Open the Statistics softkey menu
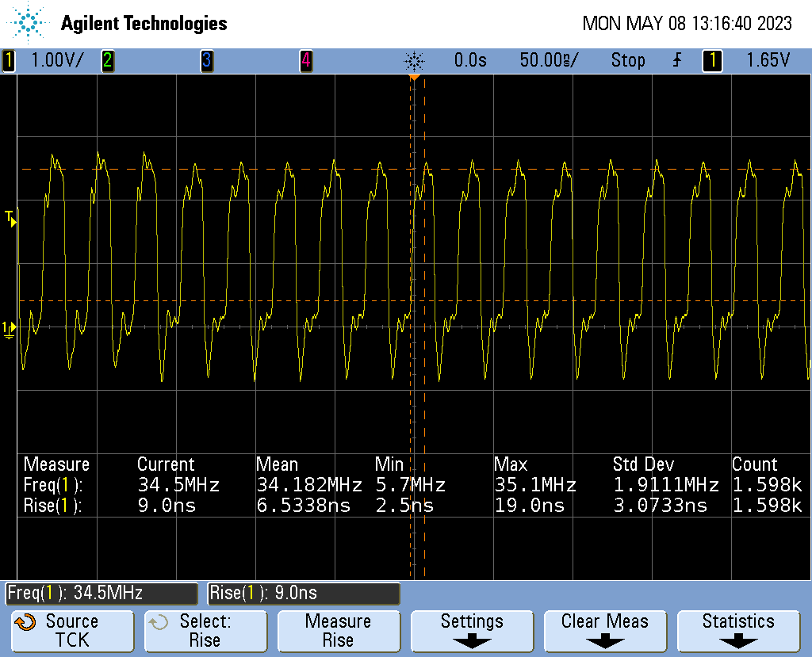This screenshot has height=657, width=812. click(737, 631)
